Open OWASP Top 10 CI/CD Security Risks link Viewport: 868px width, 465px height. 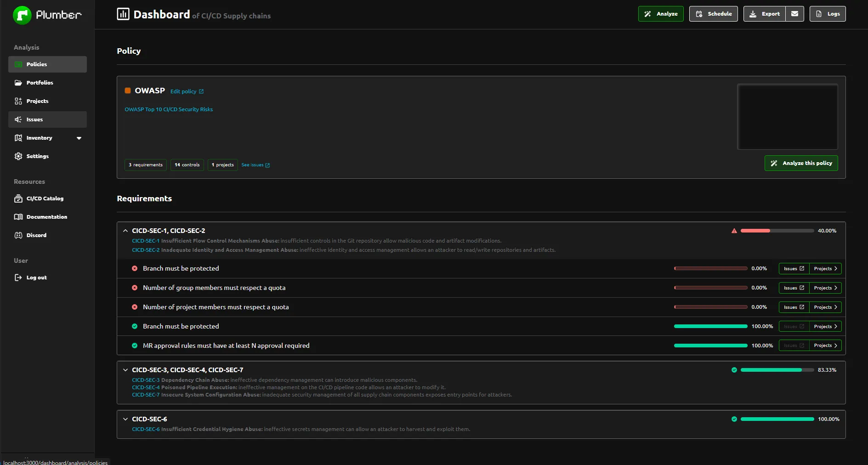pyautogui.click(x=168, y=109)
